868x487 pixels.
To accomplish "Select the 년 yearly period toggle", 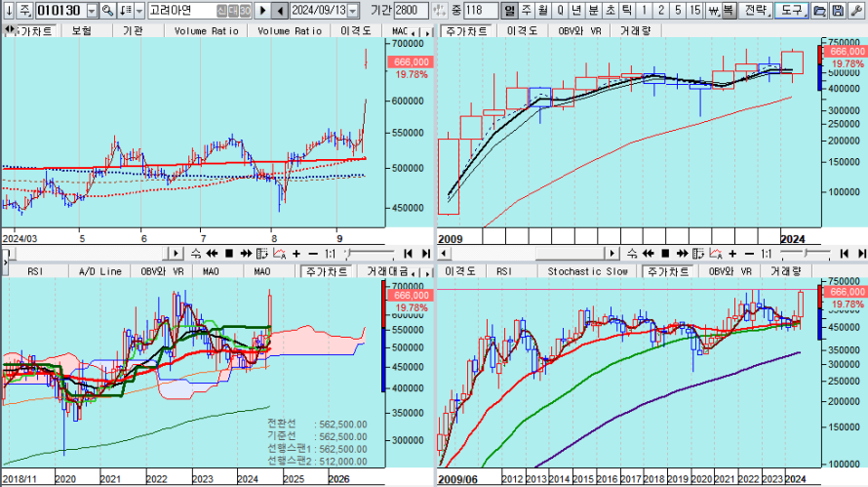I will click(x=576, y=10).
